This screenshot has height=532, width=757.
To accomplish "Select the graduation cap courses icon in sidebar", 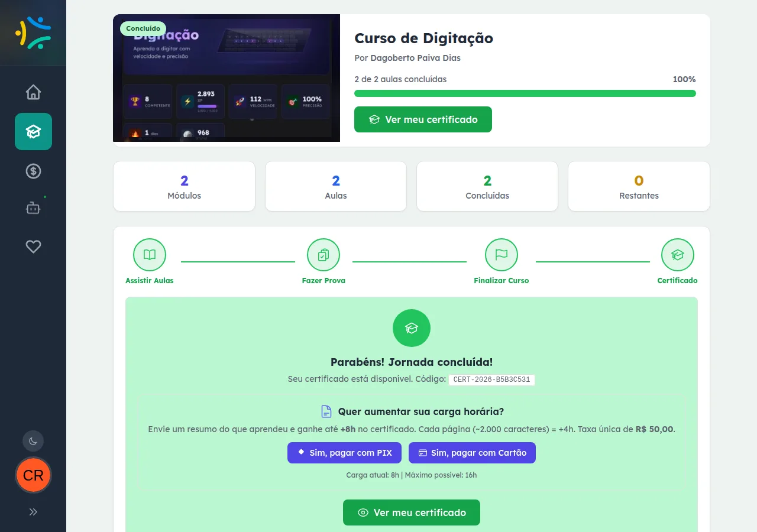I will click(x=33, y=131).
